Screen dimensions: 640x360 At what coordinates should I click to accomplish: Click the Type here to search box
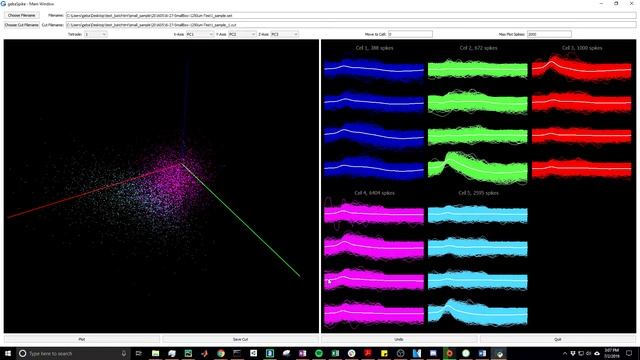[73, 353]
